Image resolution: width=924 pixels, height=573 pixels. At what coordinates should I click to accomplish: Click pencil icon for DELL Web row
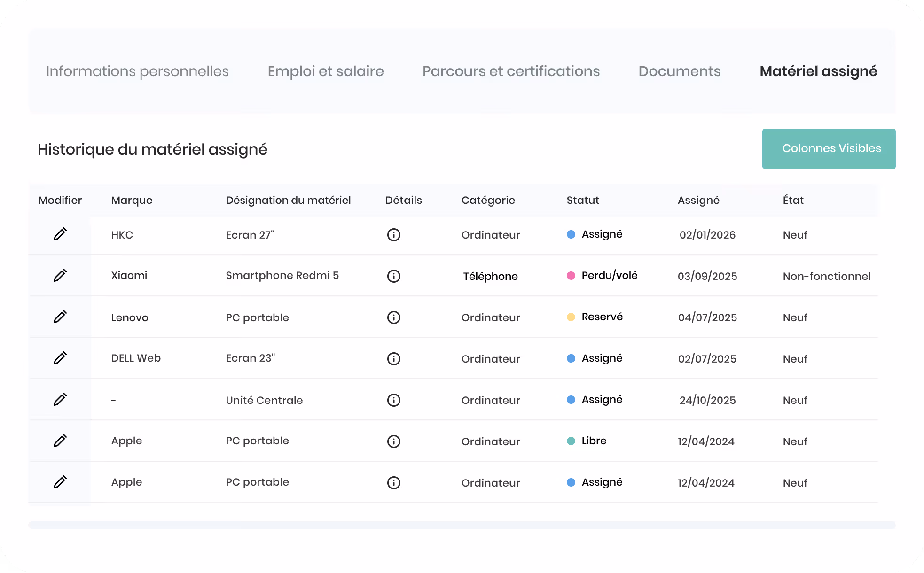click(60, 358)
